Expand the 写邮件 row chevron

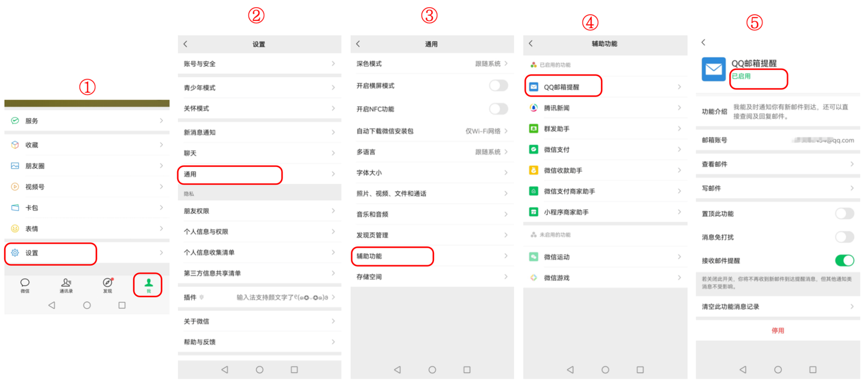[x=852, y=188]
